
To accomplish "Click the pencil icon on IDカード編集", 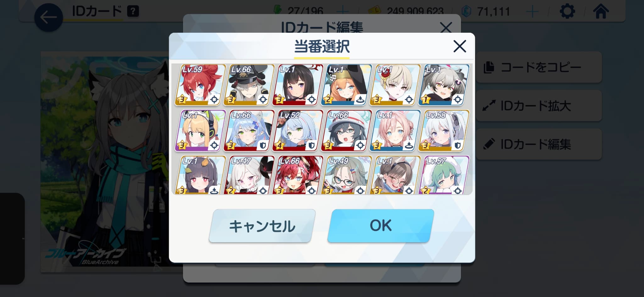I will [x=489, y=144].
